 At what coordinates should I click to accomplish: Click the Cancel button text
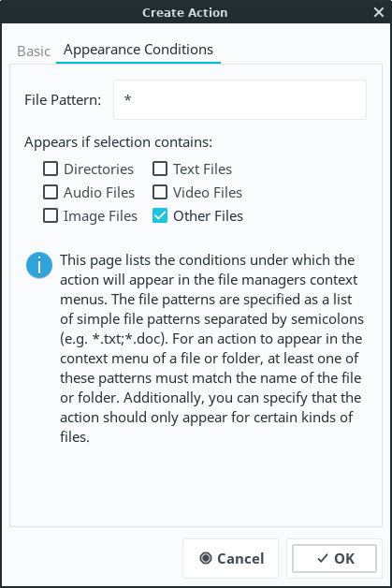point(240,558)
